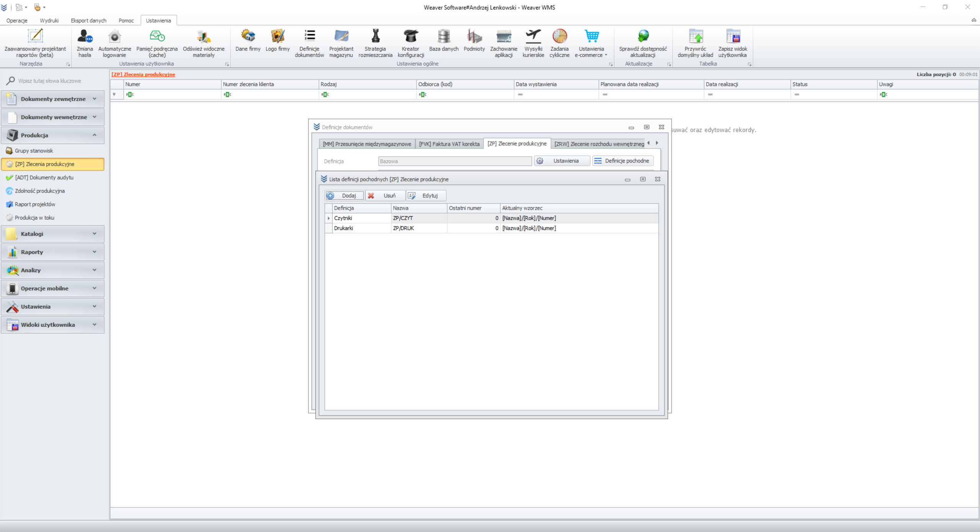Open Grupy stanowisk in sidebar

52,151
